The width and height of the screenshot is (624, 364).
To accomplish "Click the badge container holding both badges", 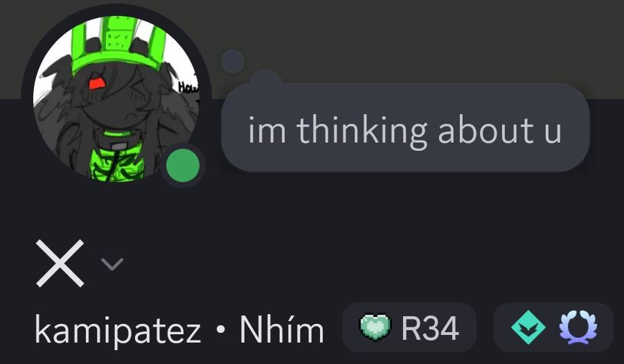I will (x=553, y=327).
